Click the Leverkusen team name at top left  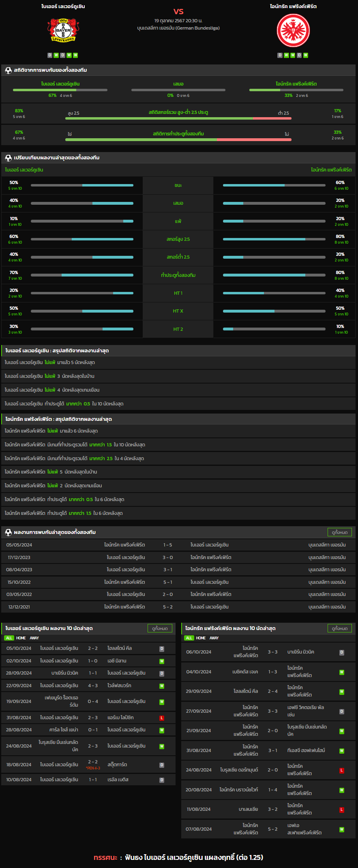pyautogui.click(x=63, y=6)
